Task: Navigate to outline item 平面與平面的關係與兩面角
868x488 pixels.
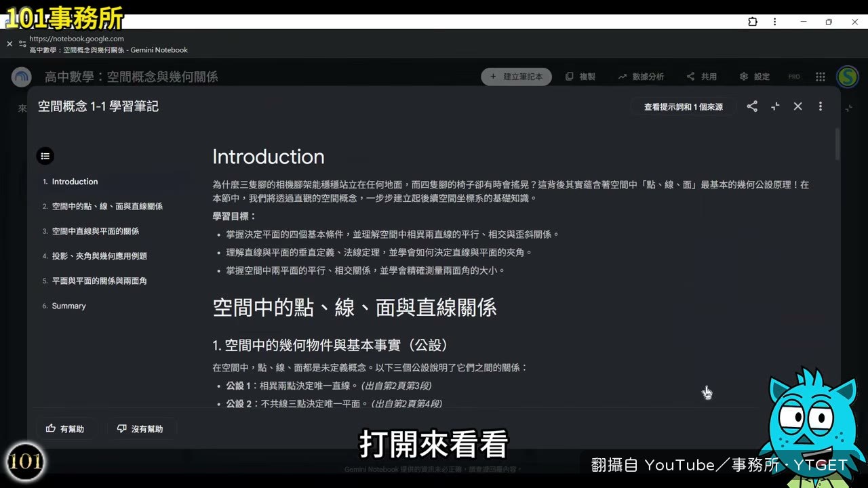Action: [x=99, y=281]
